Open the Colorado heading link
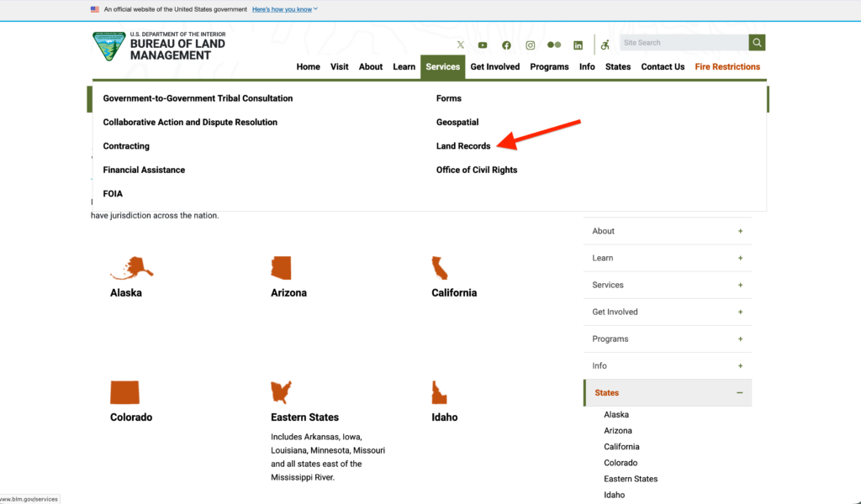 tap(130, 417)
